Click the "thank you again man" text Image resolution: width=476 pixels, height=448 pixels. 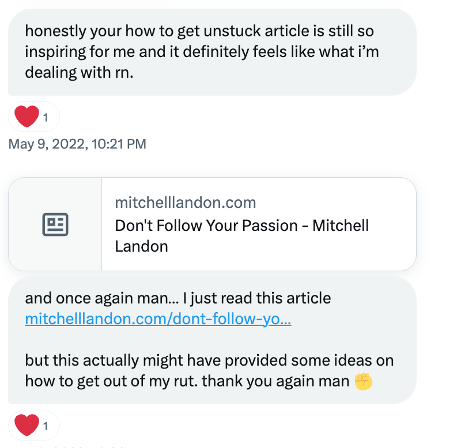pos(275,381)
